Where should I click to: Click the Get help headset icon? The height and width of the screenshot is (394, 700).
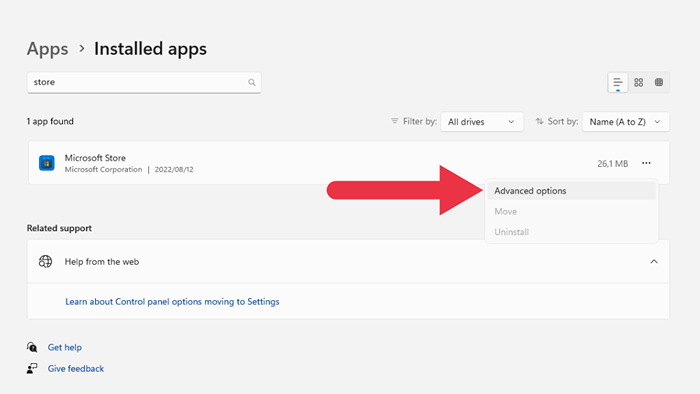click(32, 347)
